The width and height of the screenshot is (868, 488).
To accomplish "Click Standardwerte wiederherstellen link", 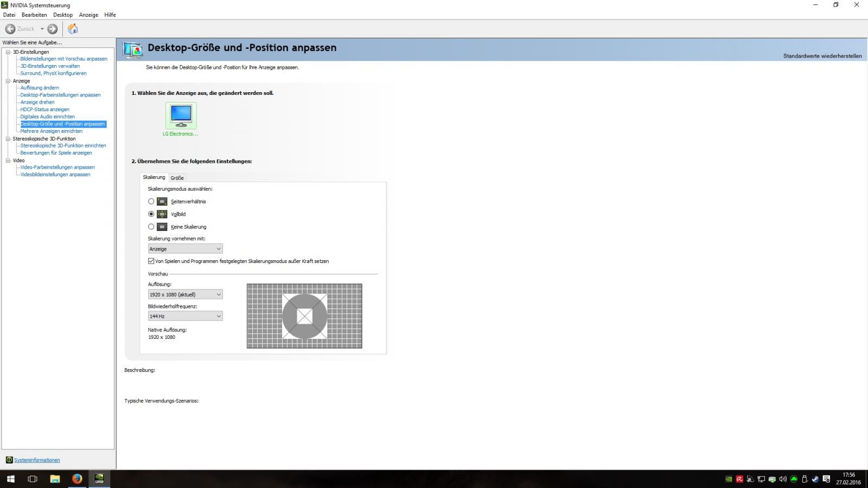I will (822, 56).
